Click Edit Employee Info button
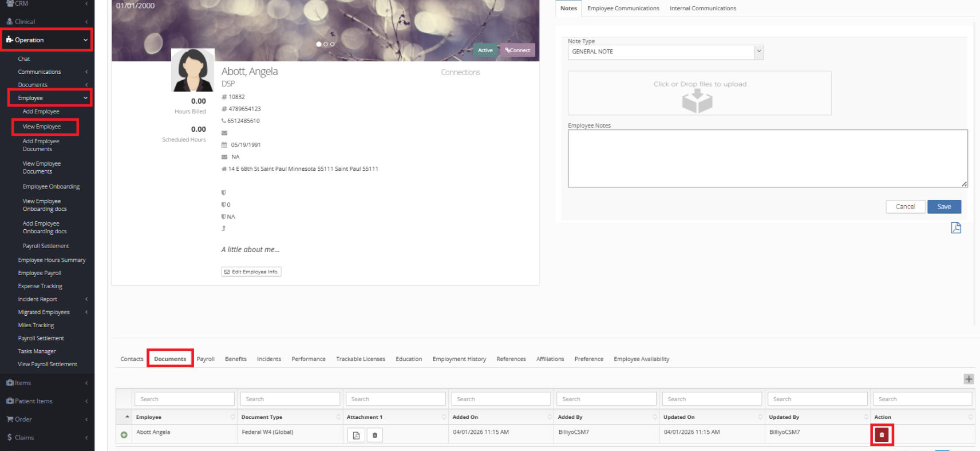 pyautogui.click(x=251, y=272)
